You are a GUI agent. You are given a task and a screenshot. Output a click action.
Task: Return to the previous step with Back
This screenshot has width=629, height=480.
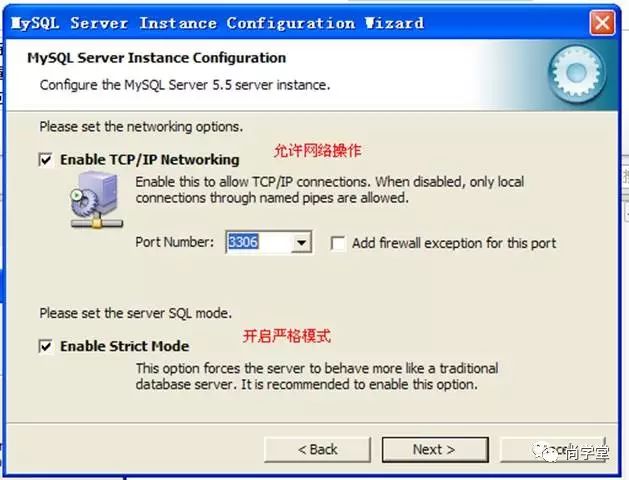point(317,450)
